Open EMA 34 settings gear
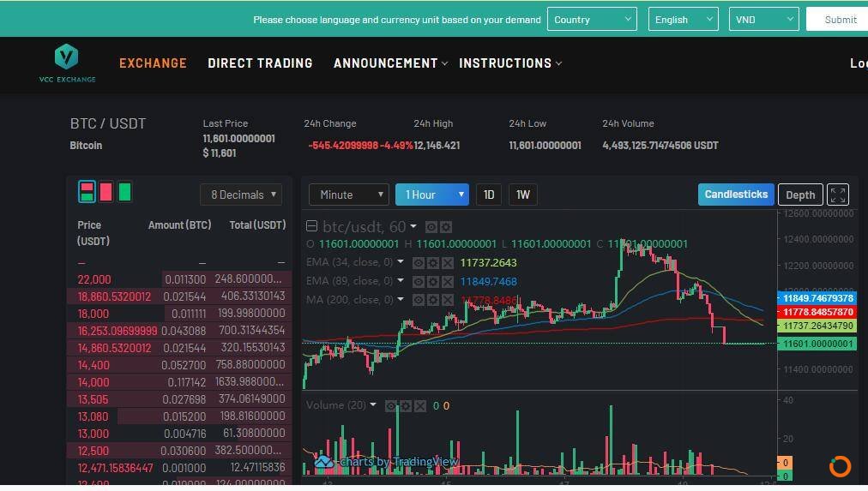Viewport: 868px width, 491px height. (x=433, y=263)
